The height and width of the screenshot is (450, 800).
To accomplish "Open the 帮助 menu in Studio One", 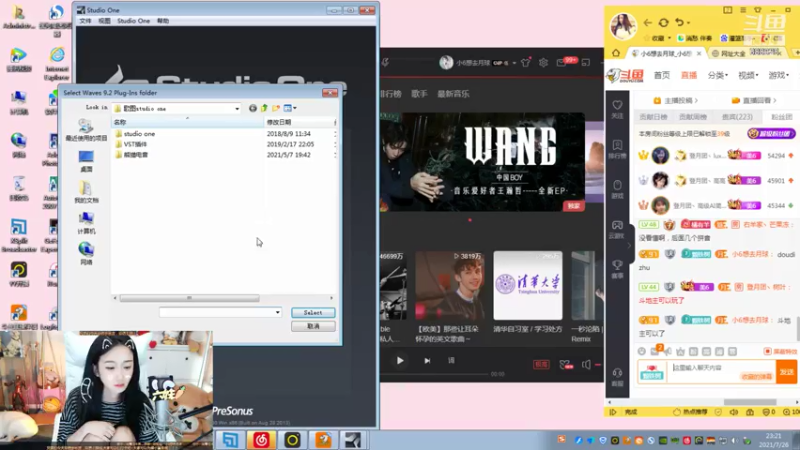I will pos(163,21).
